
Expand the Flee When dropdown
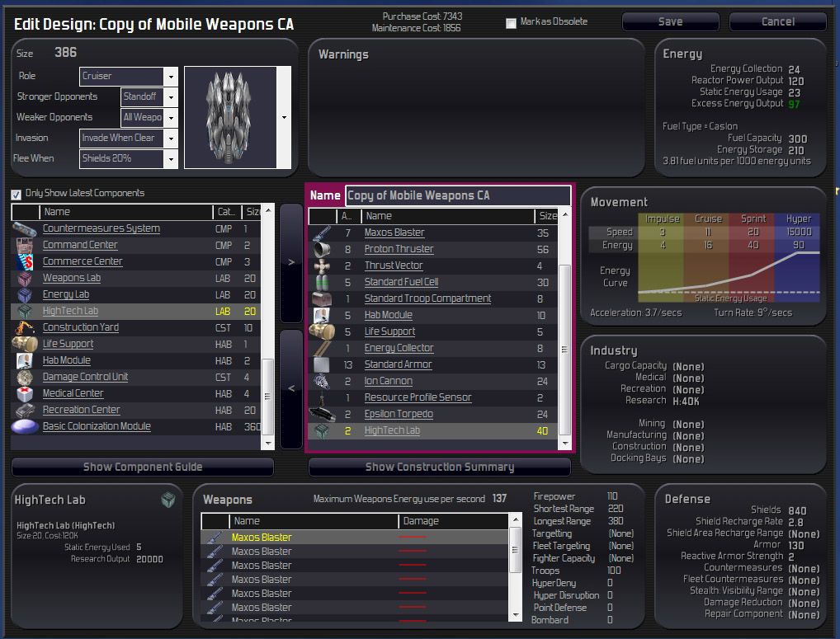coord(171,159)
